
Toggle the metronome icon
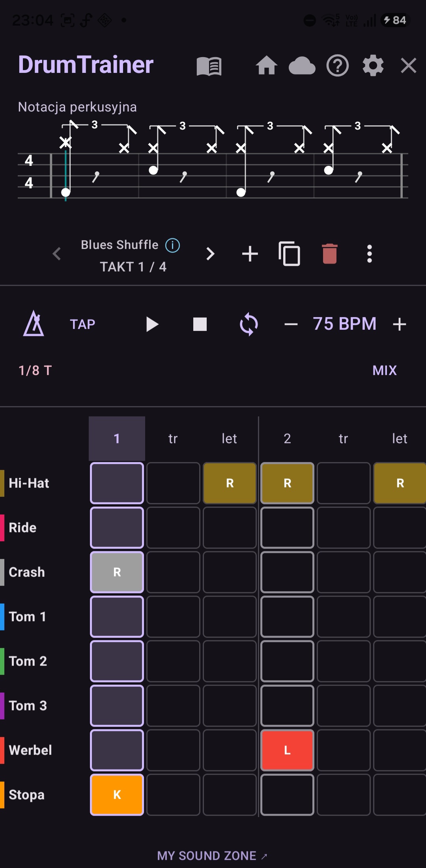click(x=34, y=323)
